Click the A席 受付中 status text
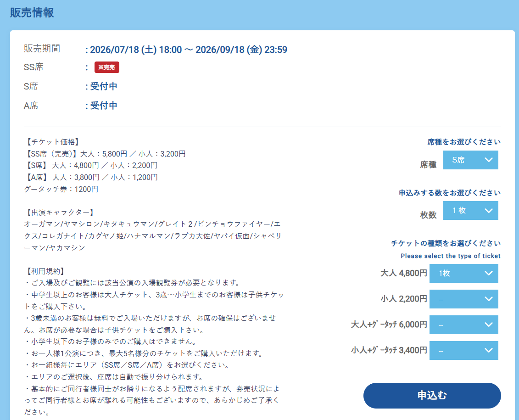Viewport: 519px width, 420px height. 104,106
